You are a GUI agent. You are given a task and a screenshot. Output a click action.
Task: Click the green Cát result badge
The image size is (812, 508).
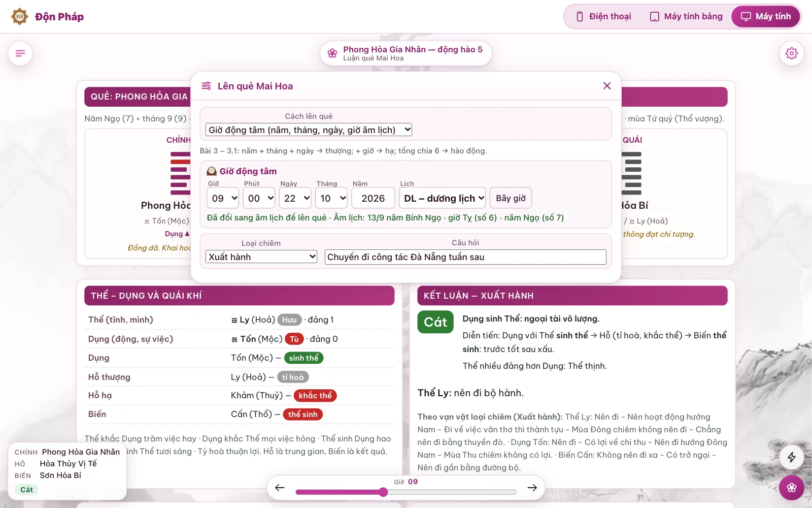(435, 322)
